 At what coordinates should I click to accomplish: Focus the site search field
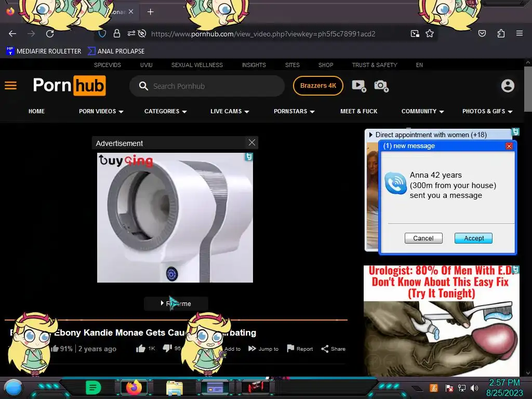coord(207,86)
